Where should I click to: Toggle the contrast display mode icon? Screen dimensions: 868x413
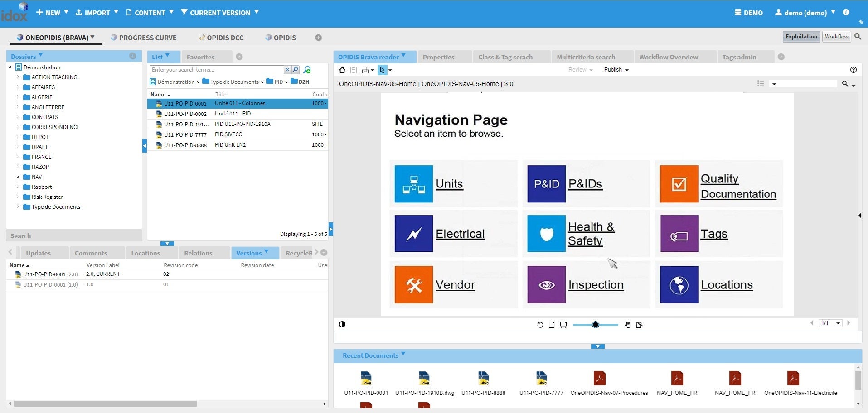tap(342, 324)
